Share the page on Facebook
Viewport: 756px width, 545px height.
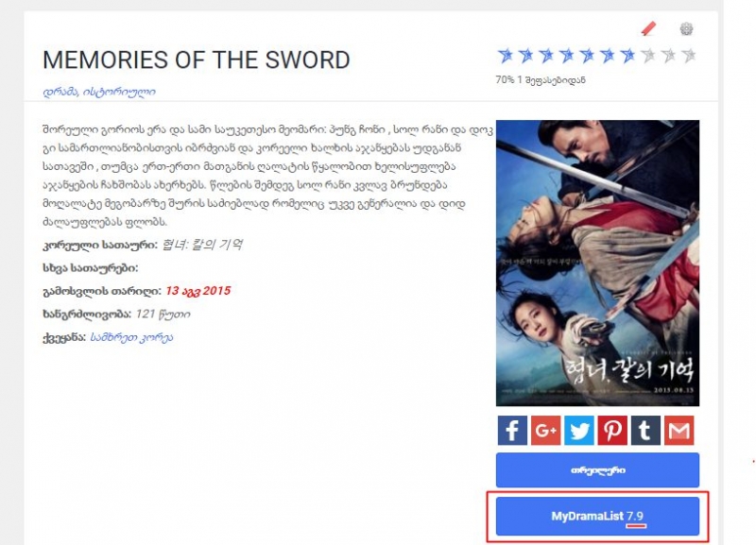[512, 431]
